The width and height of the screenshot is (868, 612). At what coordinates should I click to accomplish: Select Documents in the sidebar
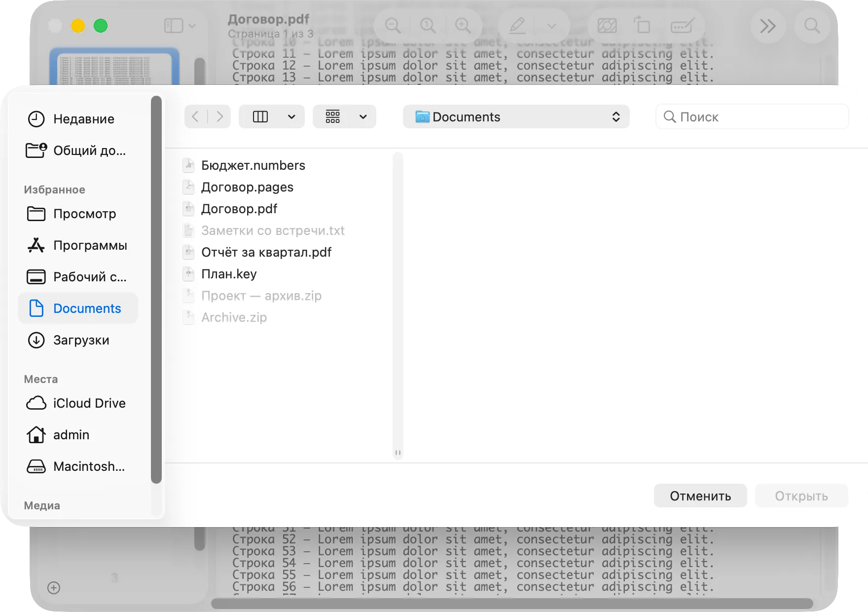(x=78, y=308)
